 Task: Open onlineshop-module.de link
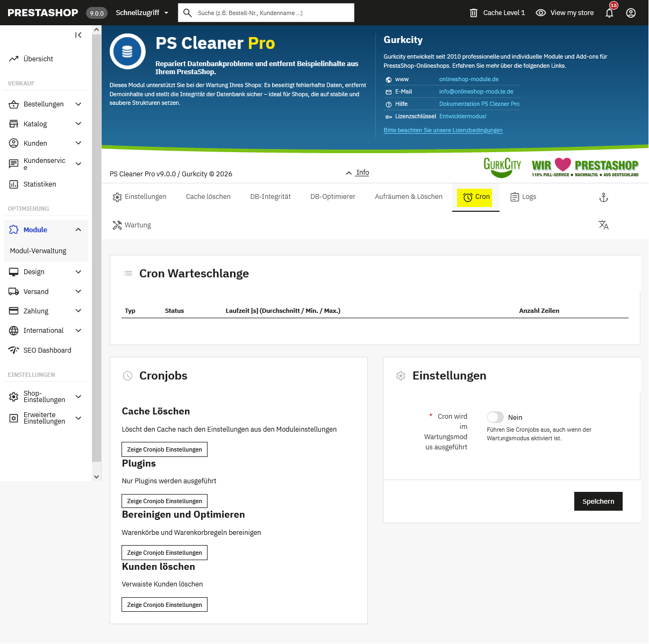(x=469, y=80)
